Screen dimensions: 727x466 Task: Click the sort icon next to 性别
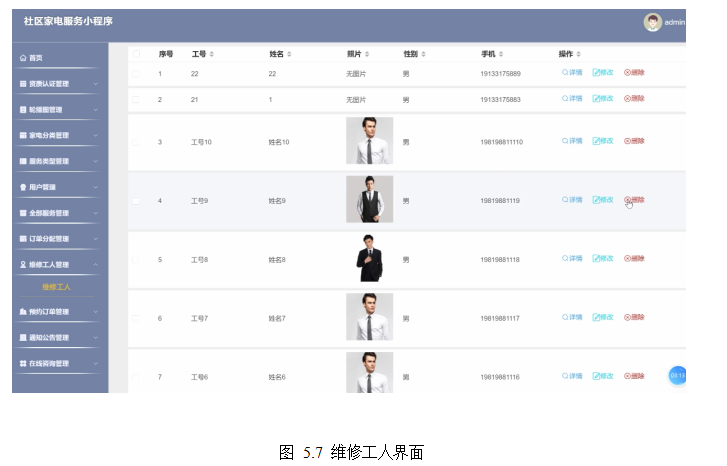[423, 54]
